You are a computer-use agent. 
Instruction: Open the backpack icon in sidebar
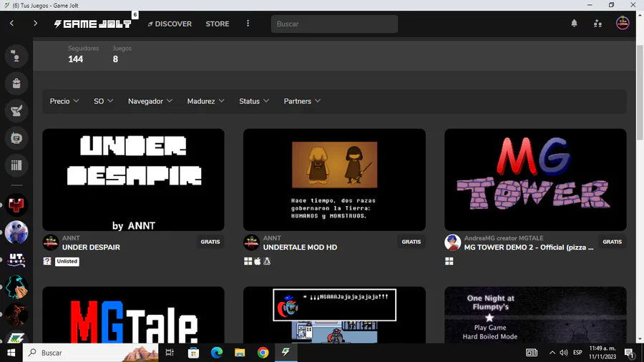pyautogui.click(x=16, y=83)
